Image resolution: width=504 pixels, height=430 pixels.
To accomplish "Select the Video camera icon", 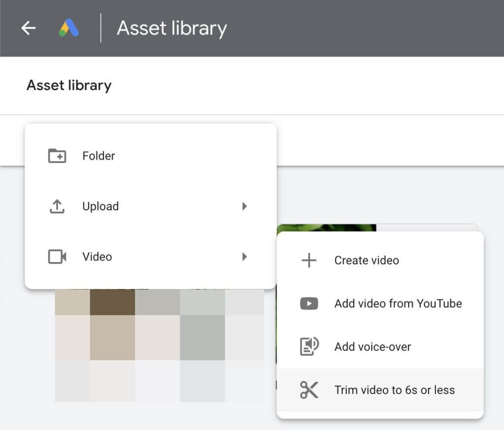I will [x=57, y=256].
